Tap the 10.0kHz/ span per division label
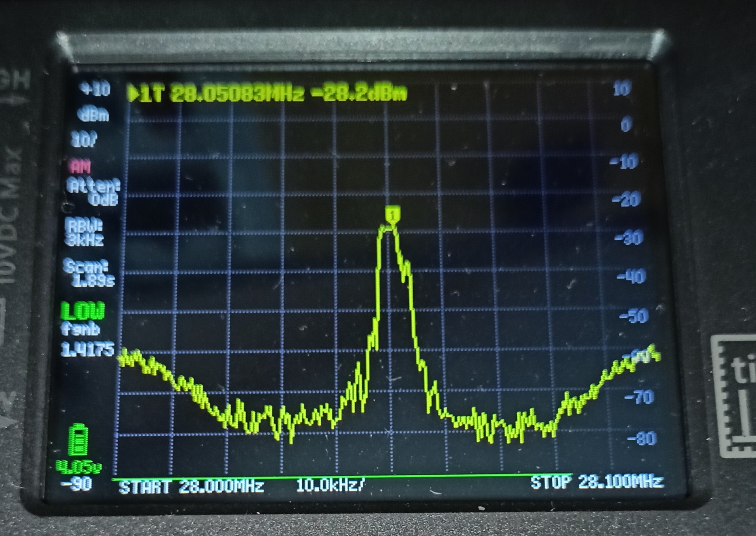This screenshot has height=536, width=756. tap(330, 485)
